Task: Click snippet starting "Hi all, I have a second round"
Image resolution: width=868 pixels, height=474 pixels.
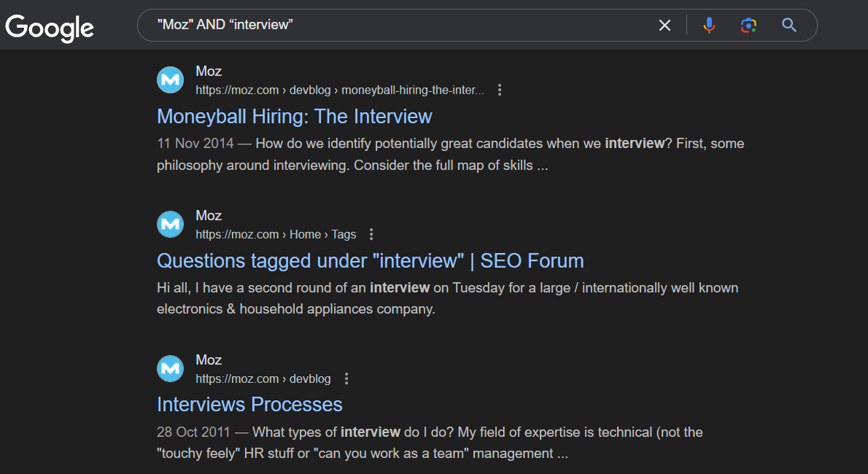Action: click(447, 298)
